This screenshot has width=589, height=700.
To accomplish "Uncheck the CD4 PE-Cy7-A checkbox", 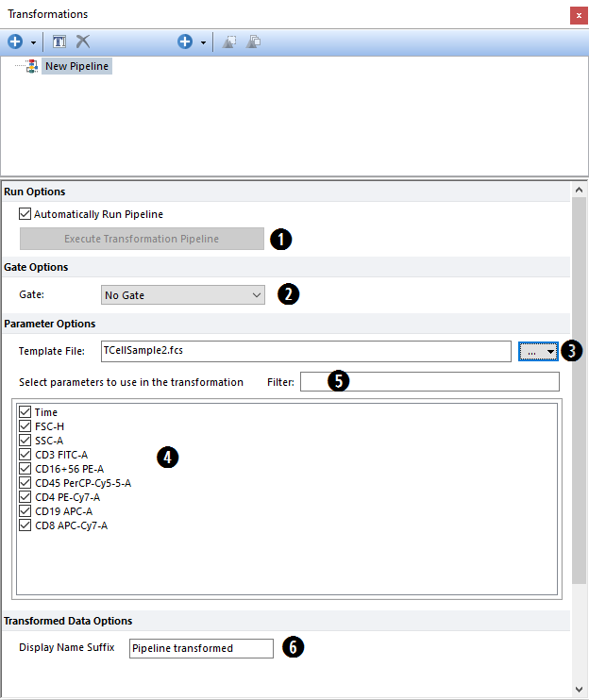I will click(25, 497).
